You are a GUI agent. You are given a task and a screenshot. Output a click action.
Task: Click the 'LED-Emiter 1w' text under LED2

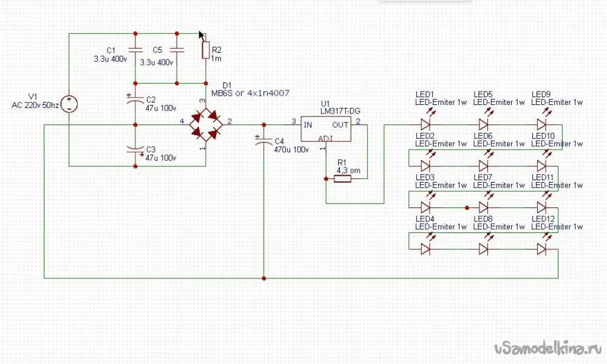click(441, 144)
